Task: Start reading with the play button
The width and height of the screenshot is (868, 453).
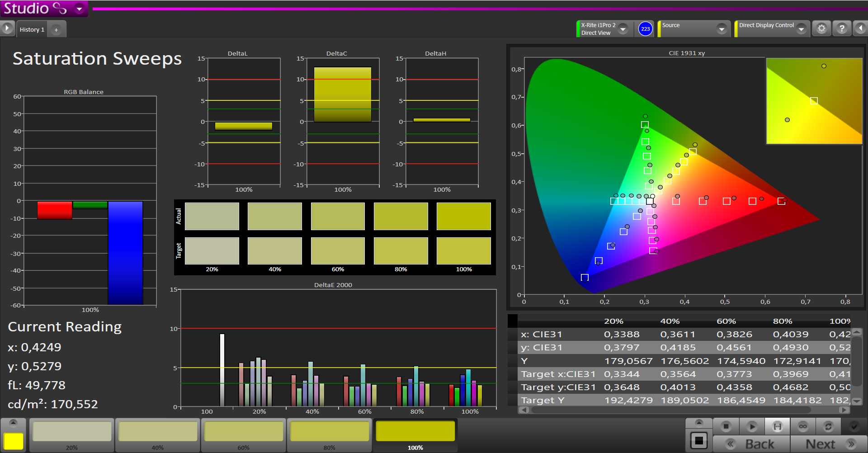Action: (752, 426)
